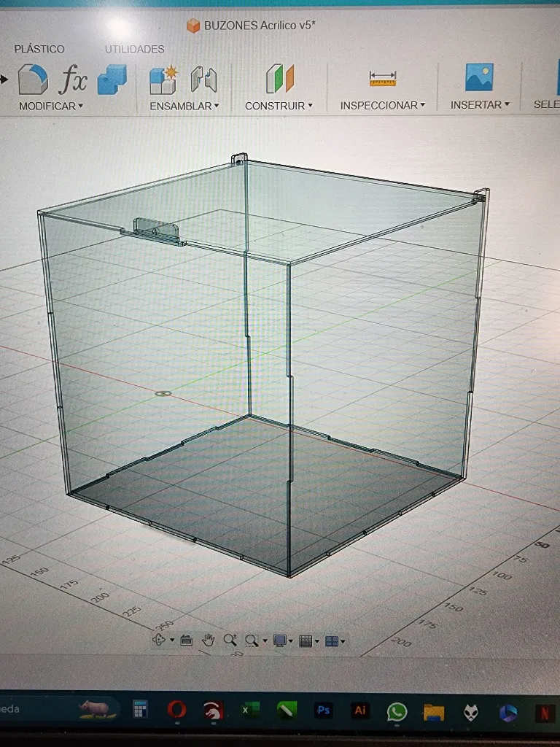This screenshot has height=747, width=560.
Task: Expand the MODIFICAR dropdown menu
Action: pos(51,106)
